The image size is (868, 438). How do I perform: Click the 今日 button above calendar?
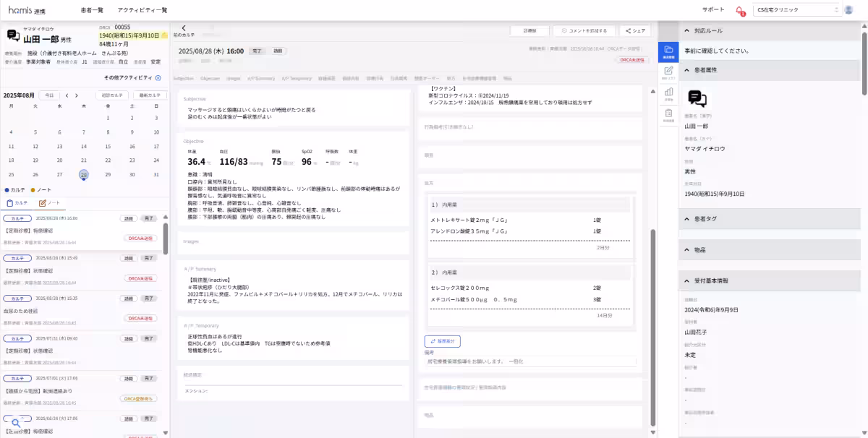pos(48,95)
